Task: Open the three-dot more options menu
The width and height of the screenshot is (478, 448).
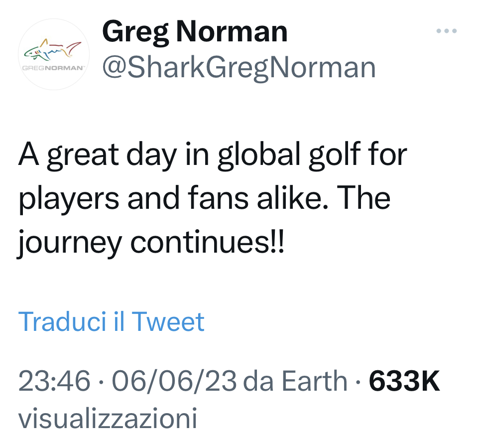Action: tap(446, 31)
